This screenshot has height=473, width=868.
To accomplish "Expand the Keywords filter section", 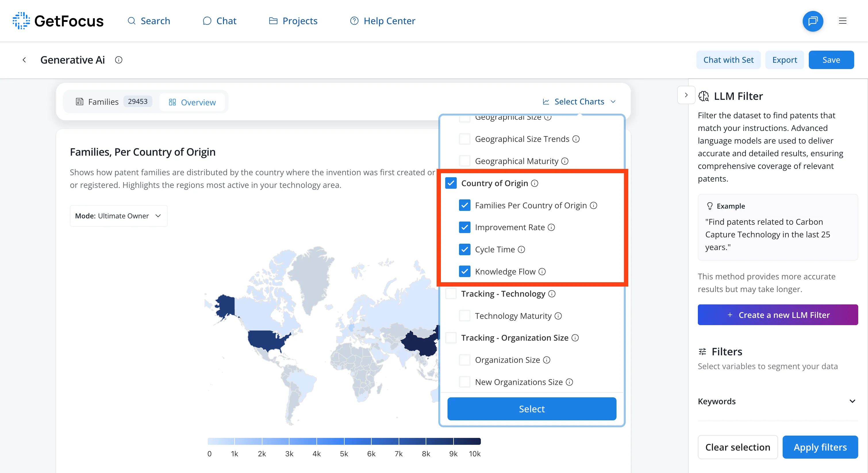I will pyautogui.click(x=777, y=401).
